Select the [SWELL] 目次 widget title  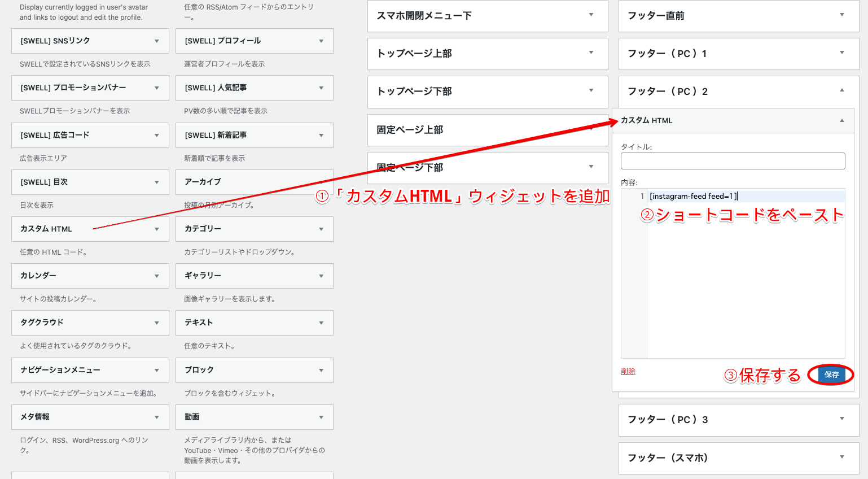tap(44, 182)
